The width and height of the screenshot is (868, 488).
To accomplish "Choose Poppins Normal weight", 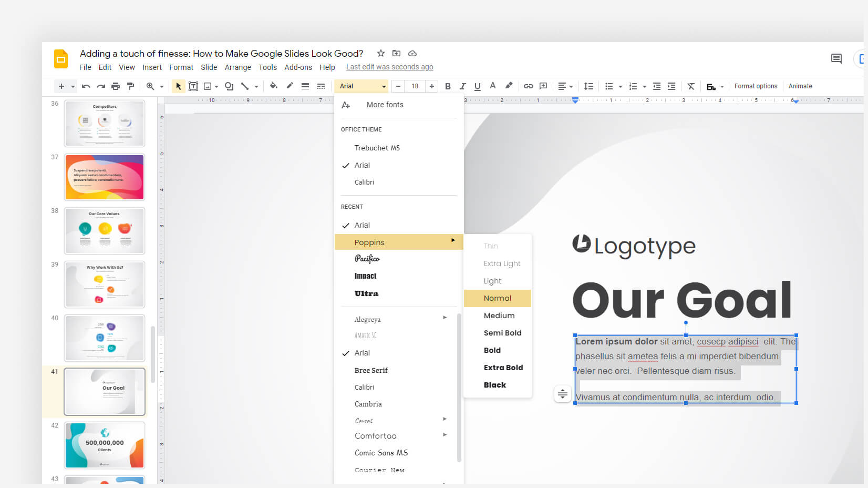I will tap(498, 298).
